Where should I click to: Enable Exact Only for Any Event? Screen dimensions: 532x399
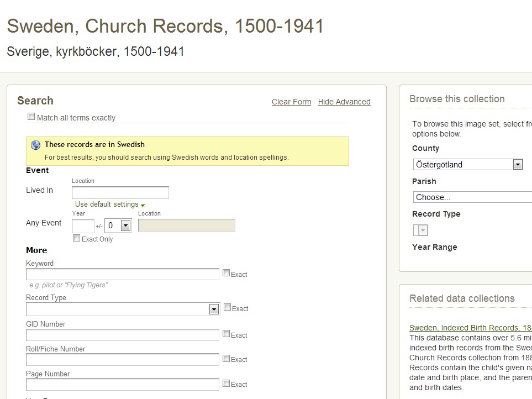[x=76, y=237]
